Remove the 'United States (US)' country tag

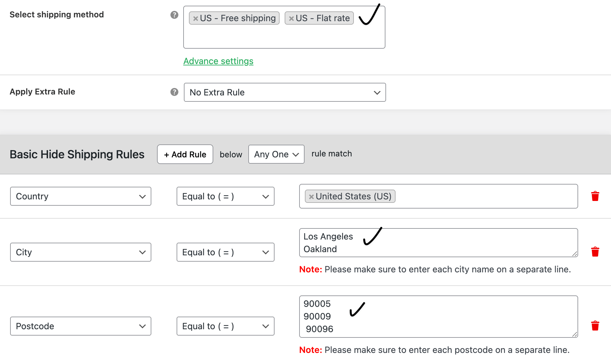tap(312, 196)
